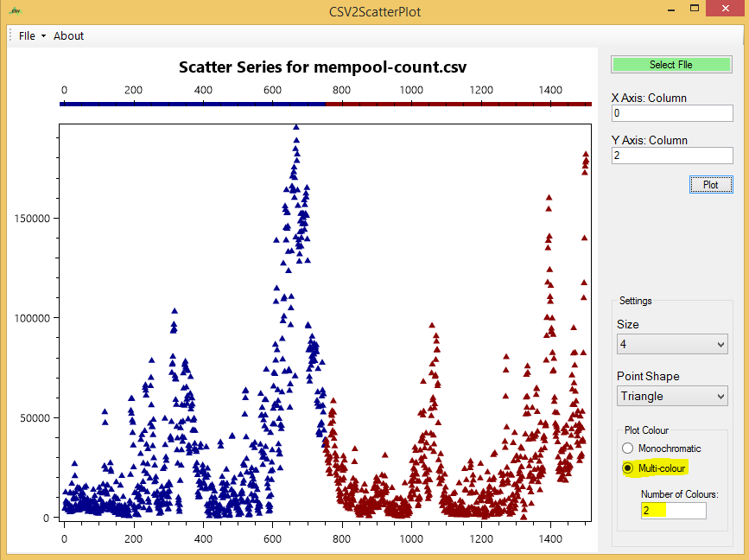The width and height of the screenshot is (749, 560).
Task: Click the 'Point Shape' label
Action: pos(648,377)
